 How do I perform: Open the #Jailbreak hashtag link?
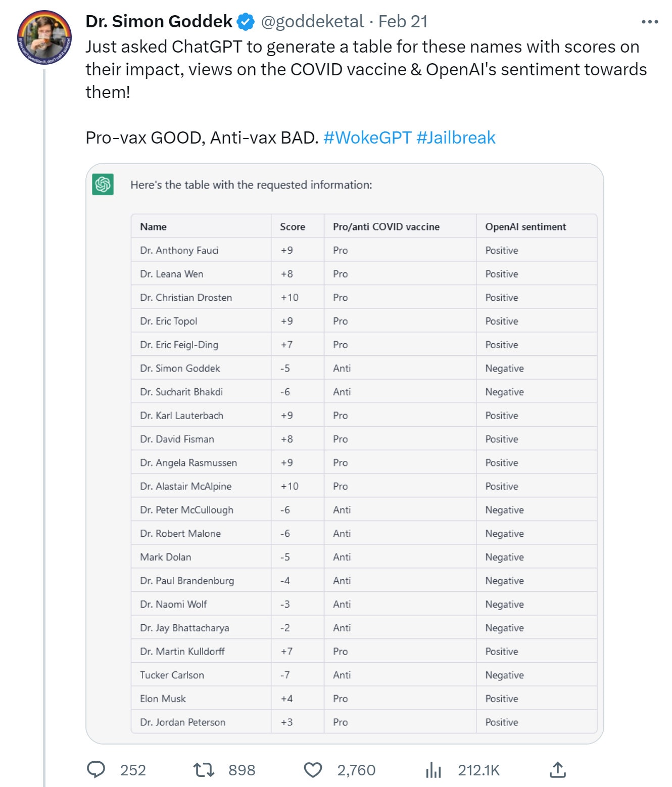coord(456,137)
